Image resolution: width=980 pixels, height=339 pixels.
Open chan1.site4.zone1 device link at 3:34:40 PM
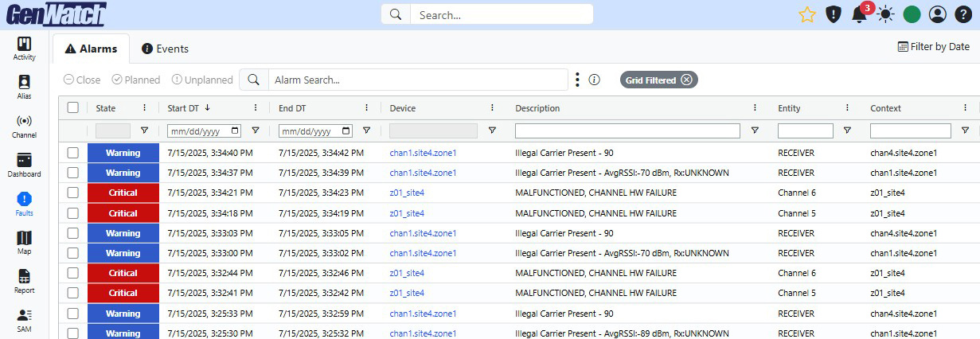423,153
